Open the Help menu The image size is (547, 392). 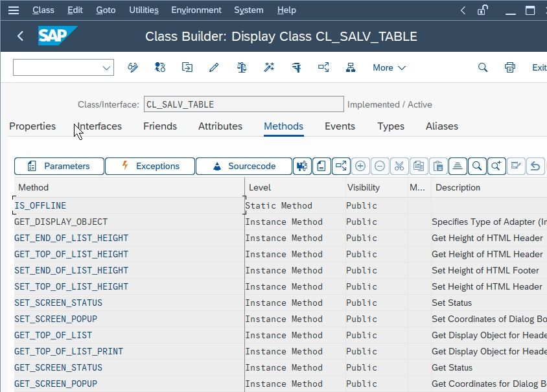286,10
